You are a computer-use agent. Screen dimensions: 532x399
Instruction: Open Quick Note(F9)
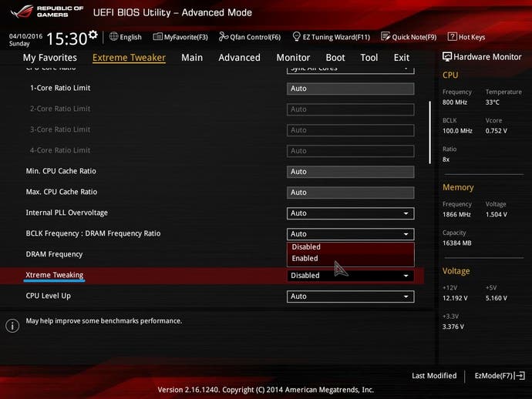tap(409, 37)
